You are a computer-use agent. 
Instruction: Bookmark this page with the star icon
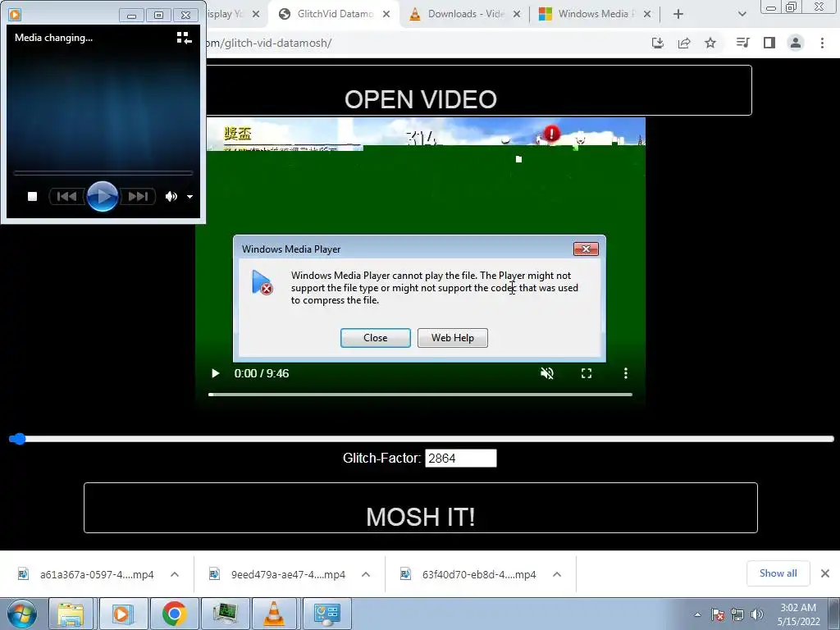[710, 43]
